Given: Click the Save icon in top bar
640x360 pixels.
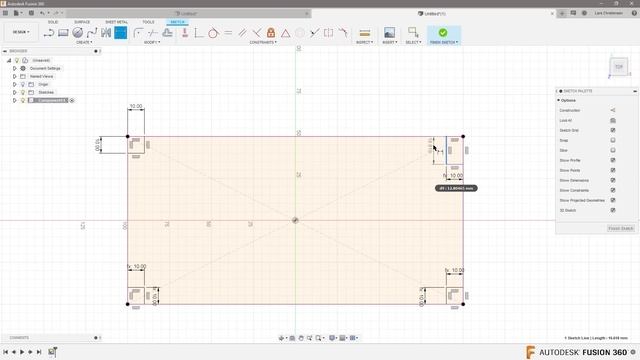Looking at the screenshot, I should 31,13.
